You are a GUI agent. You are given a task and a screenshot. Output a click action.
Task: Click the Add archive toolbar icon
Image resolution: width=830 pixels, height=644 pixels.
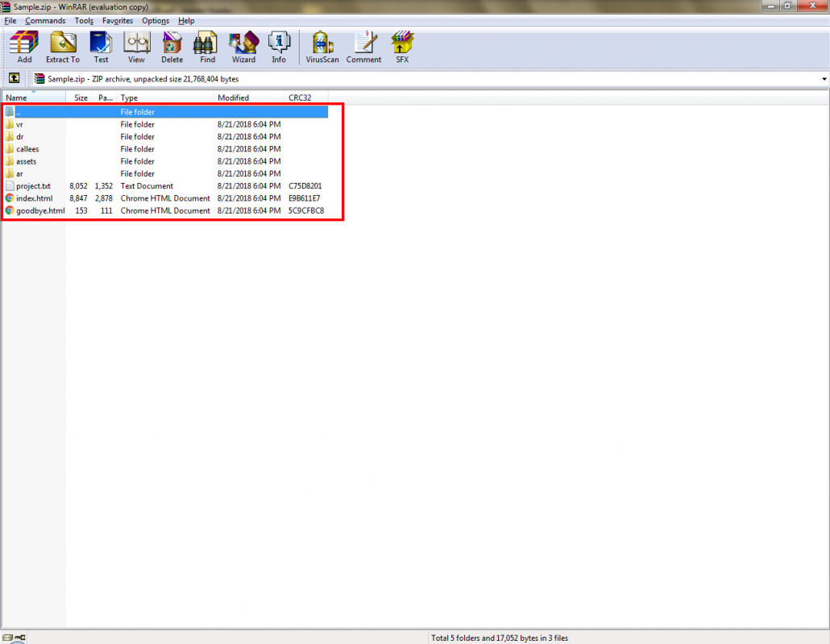[x=24, y=47]
